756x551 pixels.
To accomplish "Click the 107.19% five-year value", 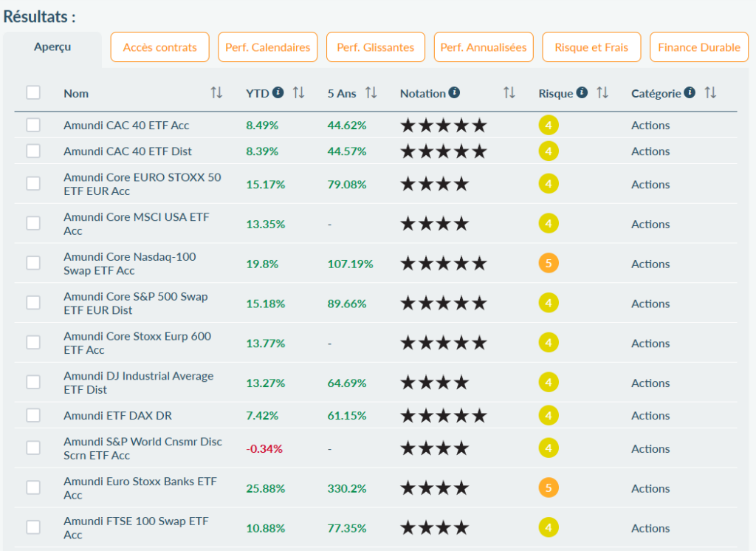I will click(x=350, y=264).
